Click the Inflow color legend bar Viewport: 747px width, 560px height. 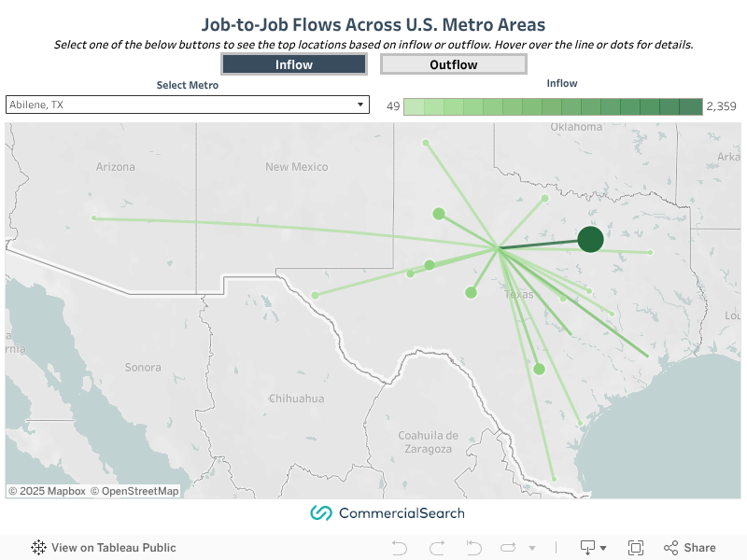[x=553, y=106]
